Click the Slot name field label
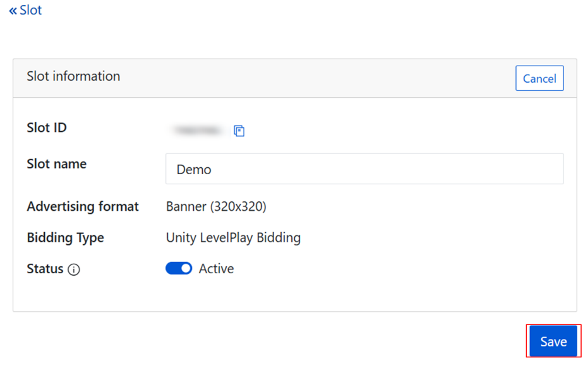The image size is (588, 366). tap(57, 164)
